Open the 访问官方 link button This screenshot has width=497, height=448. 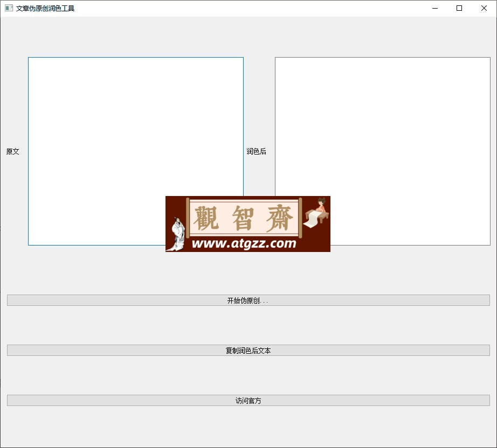248,400
